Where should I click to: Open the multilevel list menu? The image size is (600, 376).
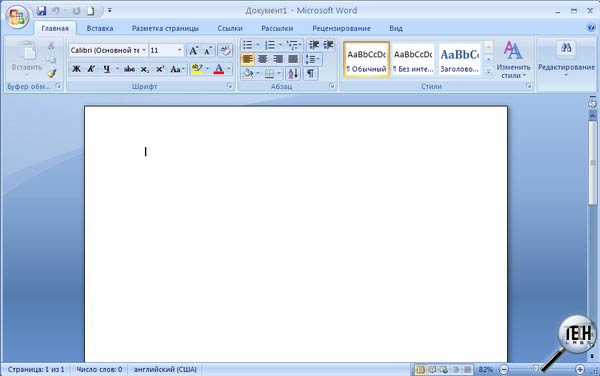point(294,45)
